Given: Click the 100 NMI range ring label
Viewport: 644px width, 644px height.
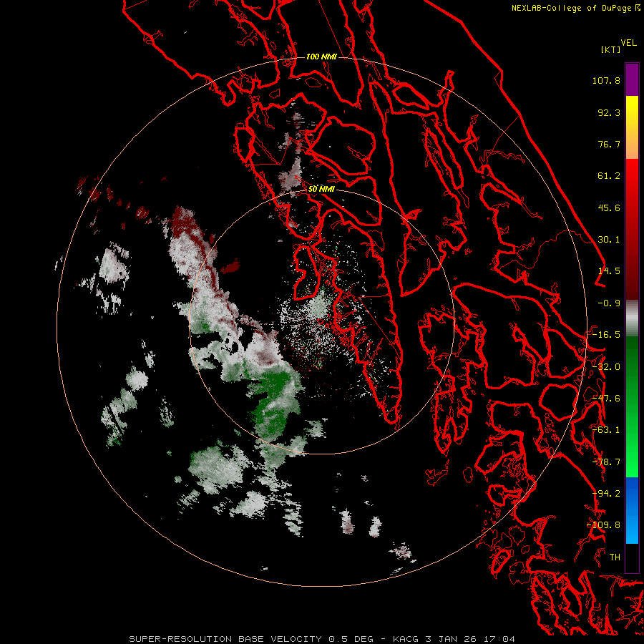Looking at the screenshot, I should click(x=321, y=57).
